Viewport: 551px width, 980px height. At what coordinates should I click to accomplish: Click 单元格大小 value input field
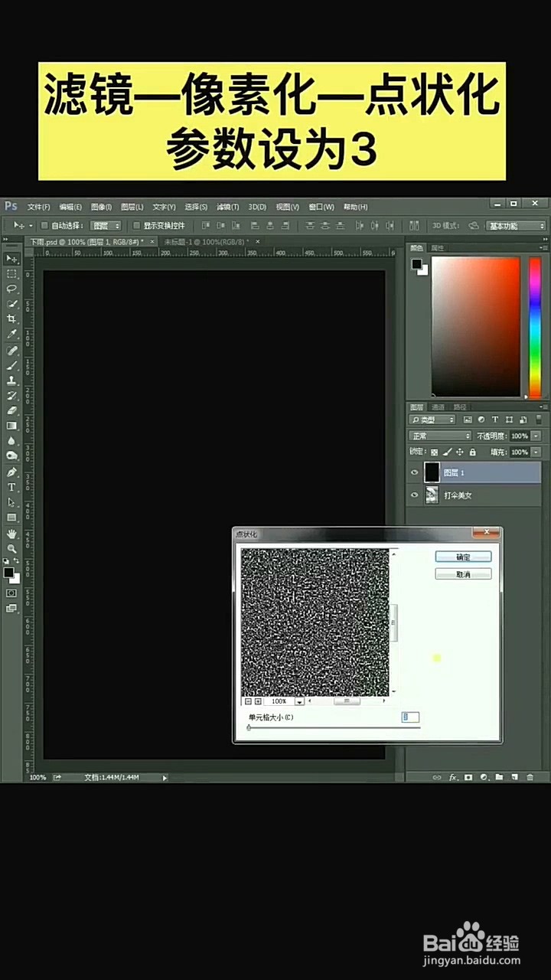pos(410,717)
